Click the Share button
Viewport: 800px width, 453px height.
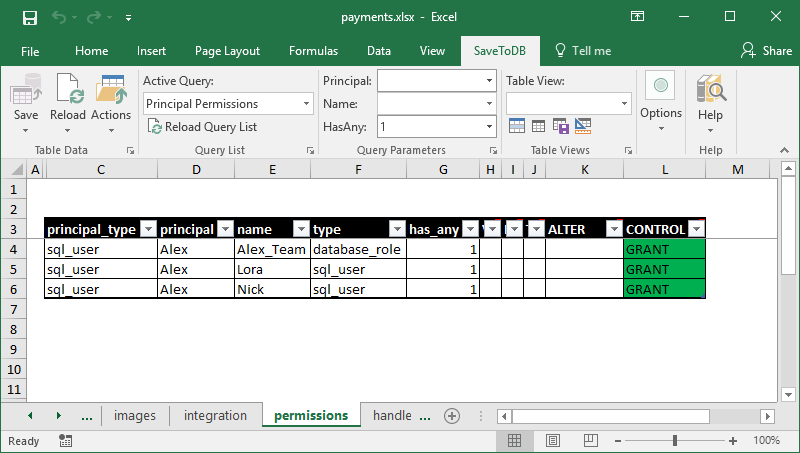767,51
